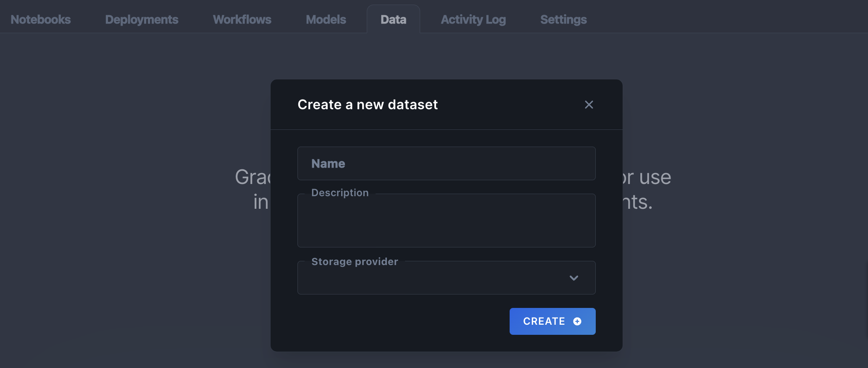Open the Activity Log tab
The width and height of the screenshot is (868, 368).
pos(473,19)
